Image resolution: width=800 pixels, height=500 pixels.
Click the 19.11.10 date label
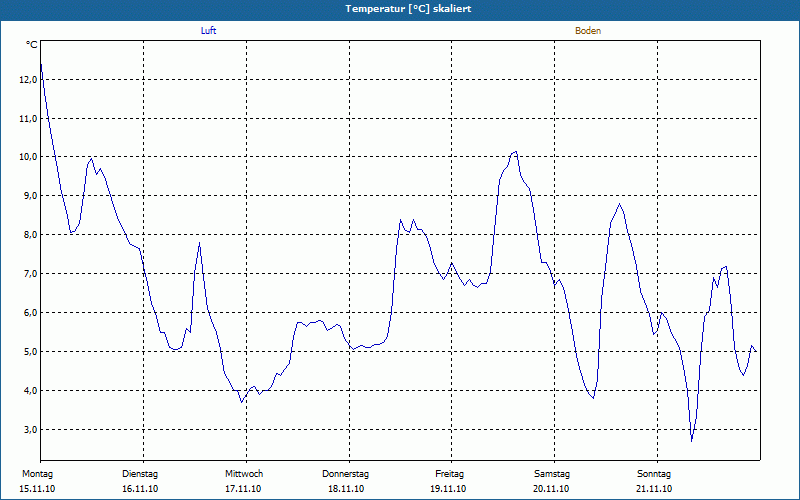(448, 489)
